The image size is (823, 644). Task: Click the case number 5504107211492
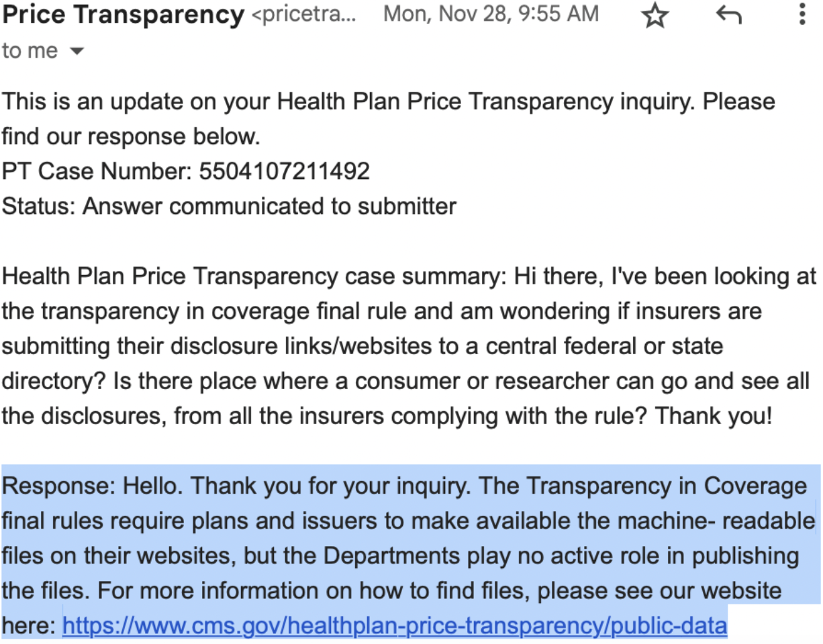coord(284,172)
